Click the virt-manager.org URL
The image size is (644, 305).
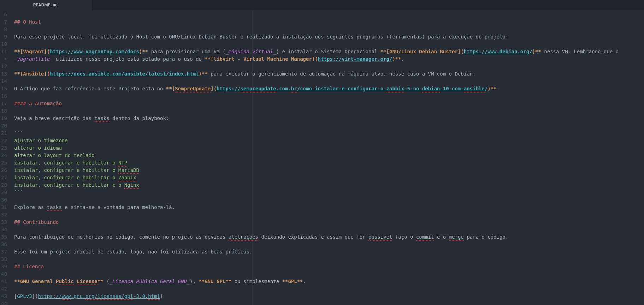pyautogui.click(x=355, y=59)
